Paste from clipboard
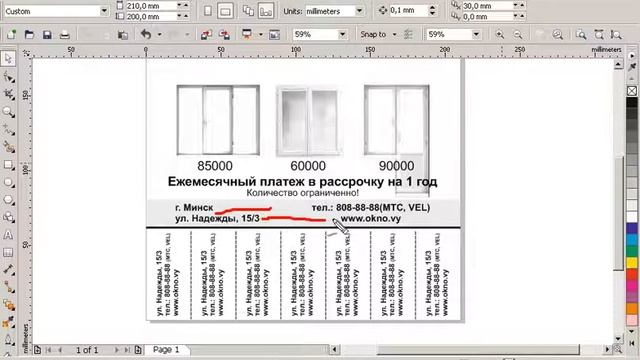This screenshot has width=640, height=360. click(122, 35)
